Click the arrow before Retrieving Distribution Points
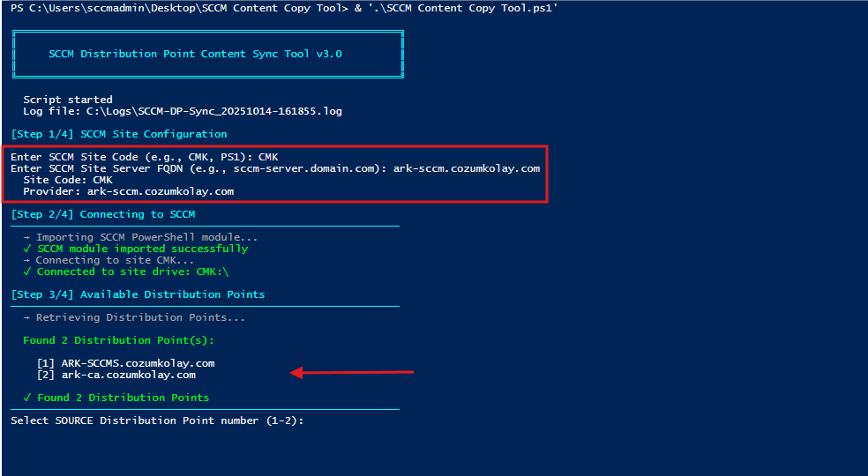 pos(27,317)
